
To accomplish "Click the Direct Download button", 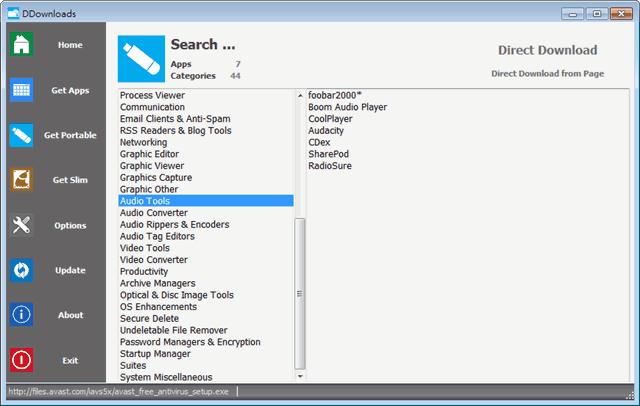I will [x=547, y=50].
